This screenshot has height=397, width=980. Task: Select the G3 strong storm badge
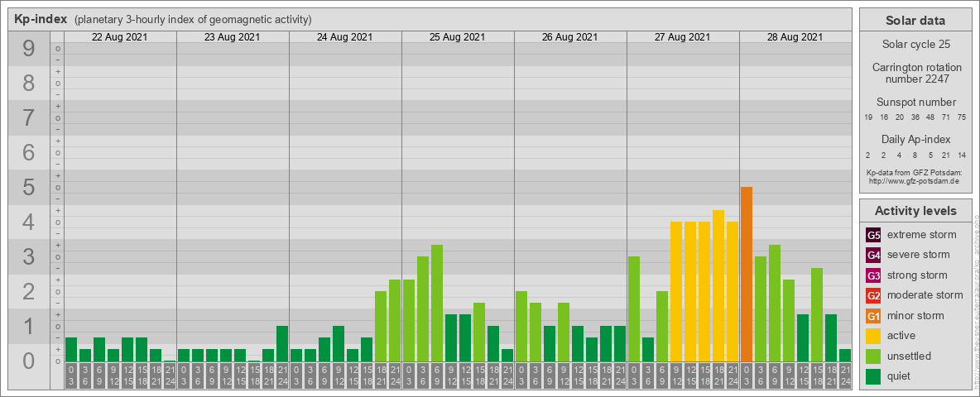tap(873, 275)
